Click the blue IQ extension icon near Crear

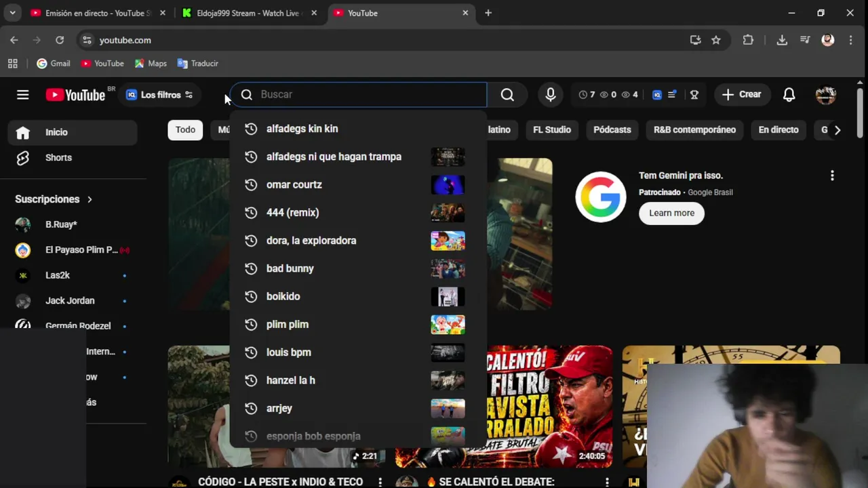coord(656,95)
